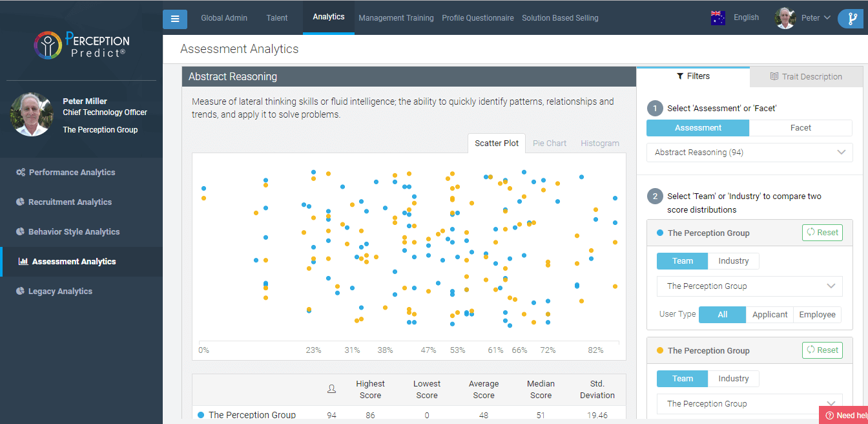Click Peter's avatar in top bar

pos(785,18)
